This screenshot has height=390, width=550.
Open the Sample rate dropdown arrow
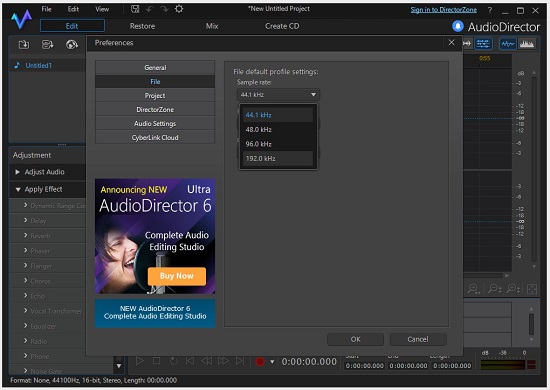[x=313, y=95]
